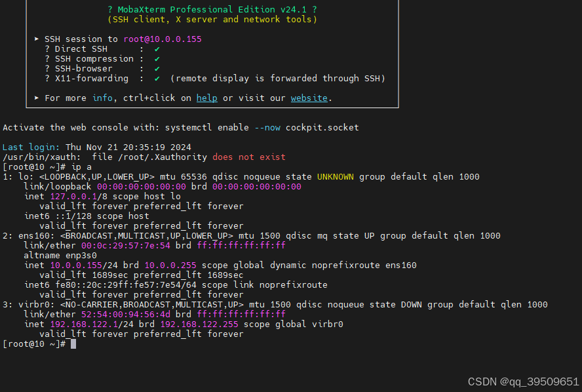Click the virbr0 MAC address 52:54:00:94:56:4d
Screen dimensions: 582x392
pyautogui.click(x=126, y=315)
